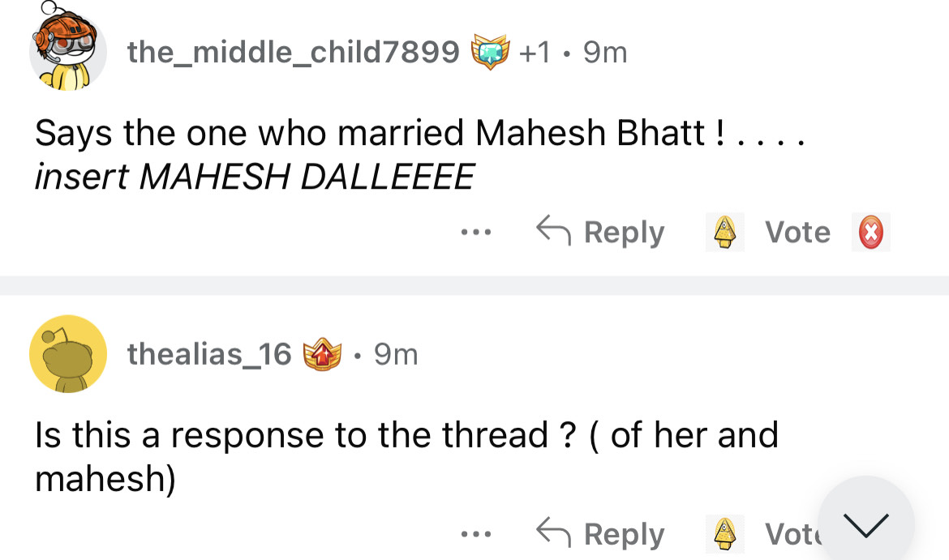Open thealias_16's yellow avatar
The width and height of the screenshot is (949, 560).
[x=67, y=354]
